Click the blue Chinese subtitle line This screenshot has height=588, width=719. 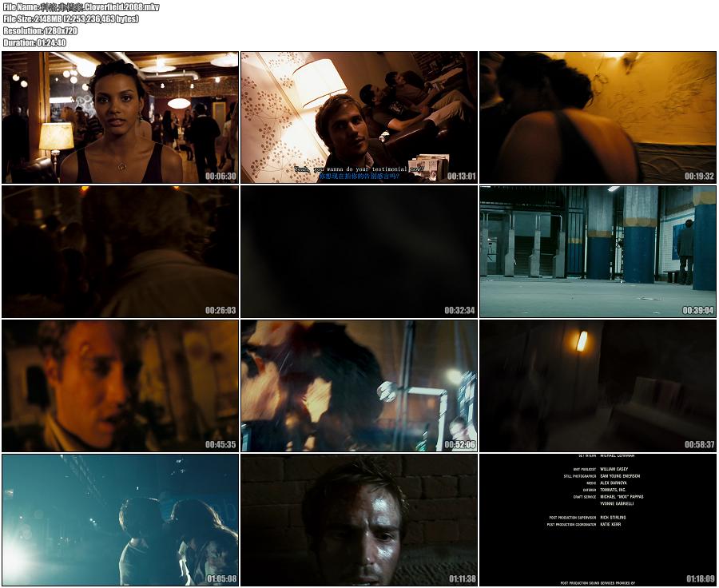coord(359,176)
